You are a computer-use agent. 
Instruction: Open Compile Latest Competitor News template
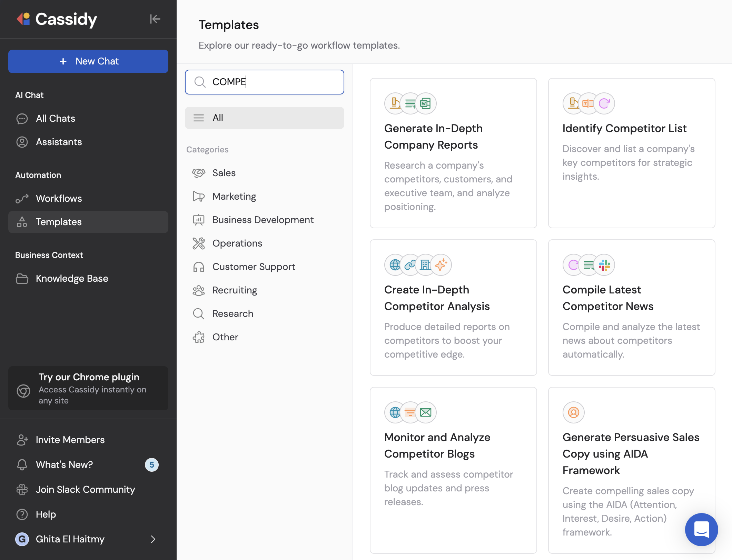pos(632,308)
